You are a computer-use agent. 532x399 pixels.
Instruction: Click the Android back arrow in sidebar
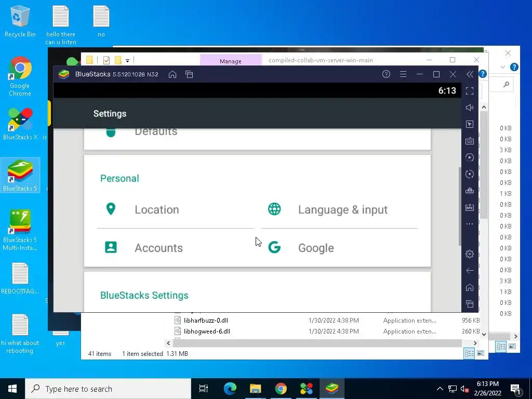pos(470,270)
